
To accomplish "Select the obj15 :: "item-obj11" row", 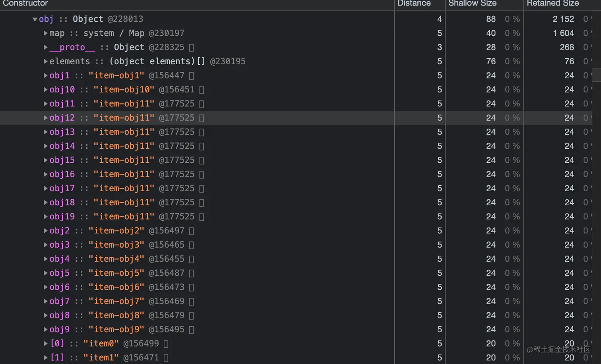I will 296,160.
